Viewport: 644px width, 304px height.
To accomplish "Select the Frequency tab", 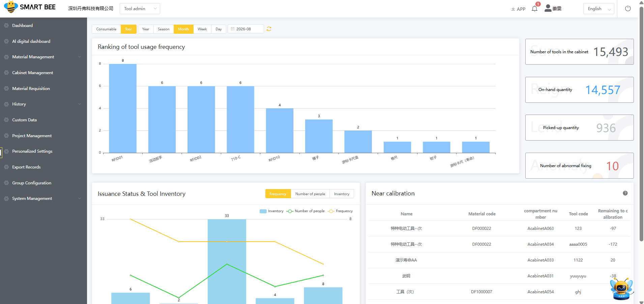I will pos(278,194).
